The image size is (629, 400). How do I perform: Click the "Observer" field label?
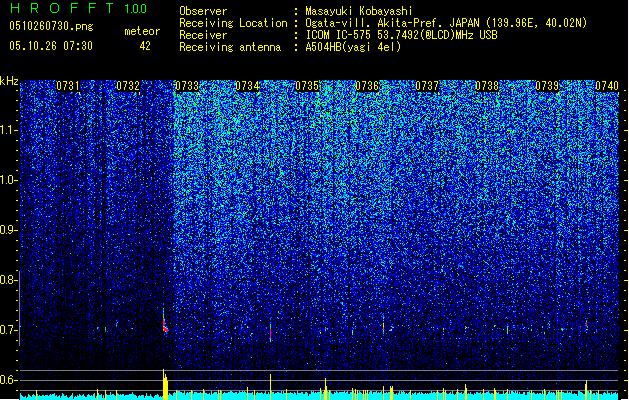tap(203, 11)
